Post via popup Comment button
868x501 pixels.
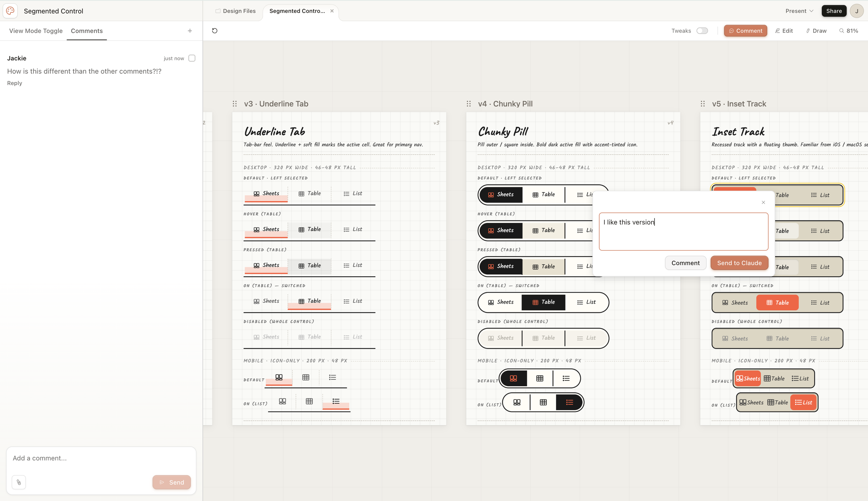(685, 263)
